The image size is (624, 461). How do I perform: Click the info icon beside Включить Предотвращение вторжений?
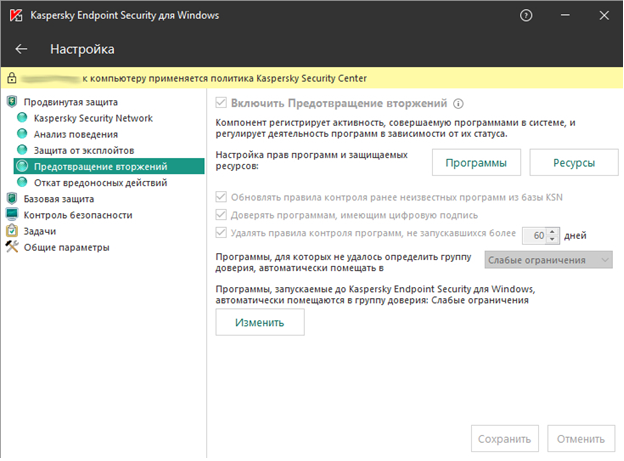tap(459, 103)
